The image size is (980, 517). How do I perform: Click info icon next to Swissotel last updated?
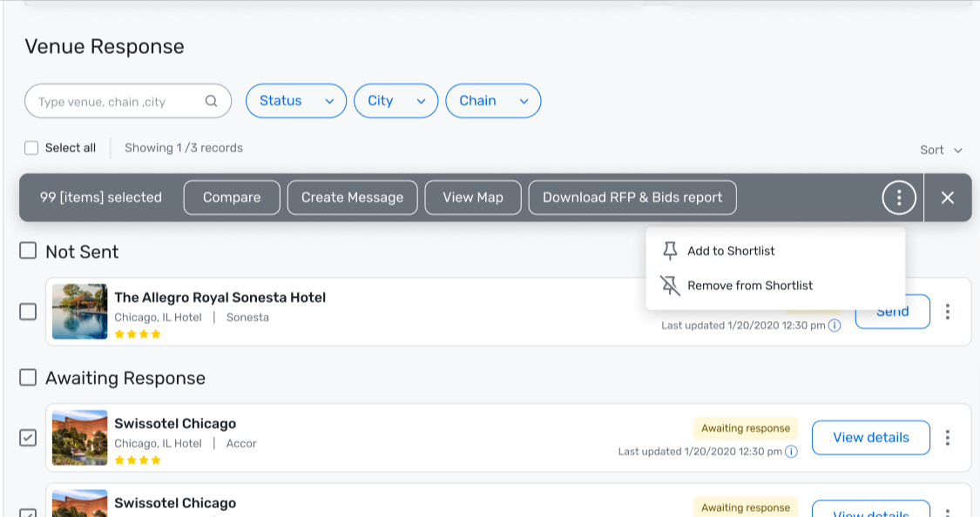pyautogui.click(x=791, y=452)
